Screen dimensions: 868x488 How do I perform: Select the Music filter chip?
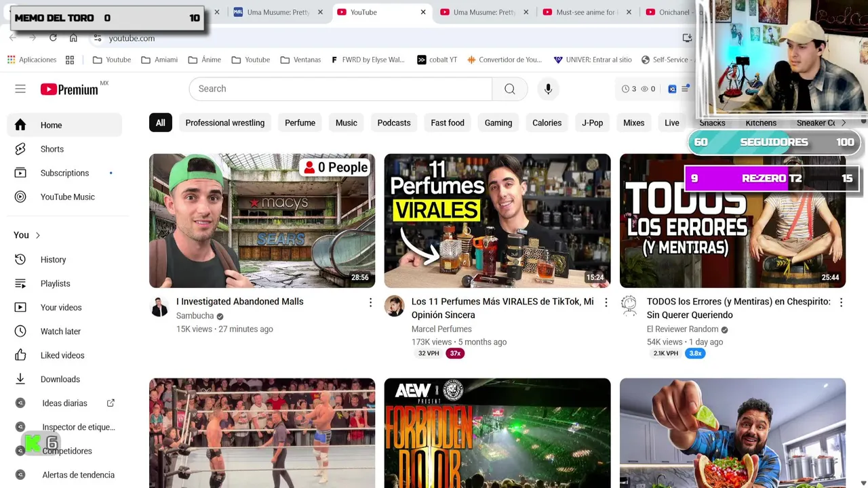(x=346, y=123)
